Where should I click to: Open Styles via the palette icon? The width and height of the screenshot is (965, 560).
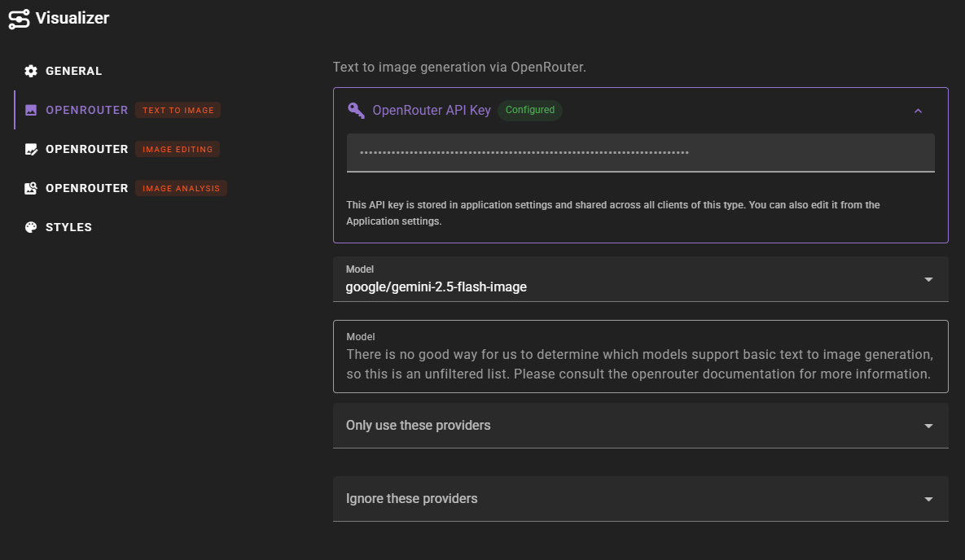31,227
